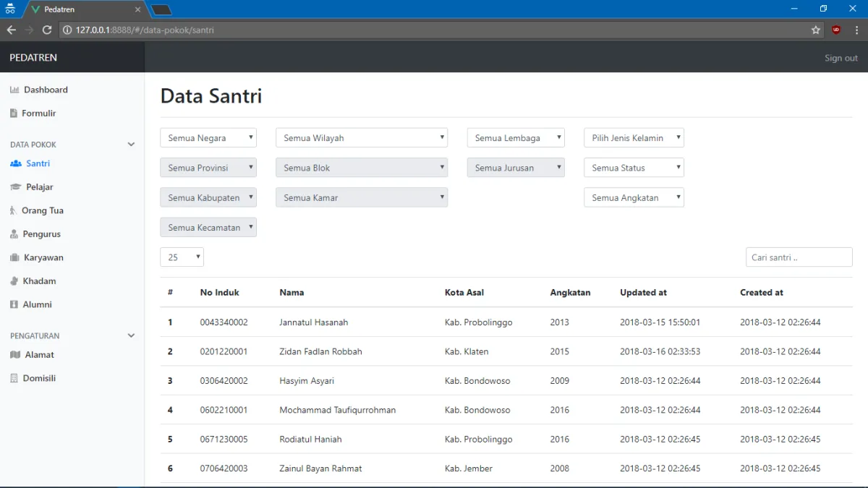This screenshot has height=488, width=868.
Task: Click the Karyawan briefcase icon
Action: (14, 257)
